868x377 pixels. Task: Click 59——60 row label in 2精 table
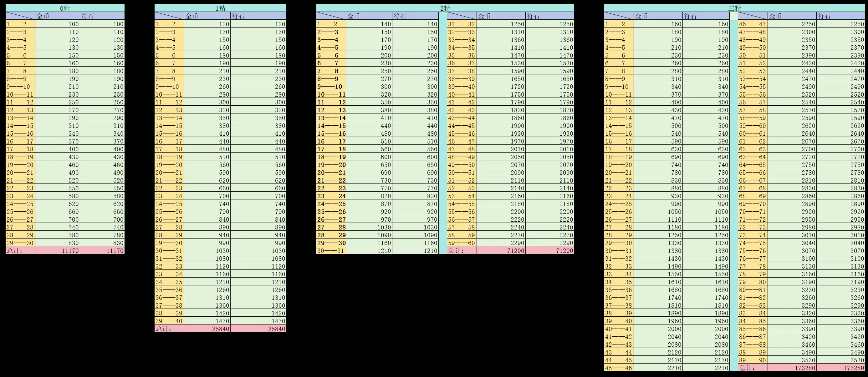click(462, 243)
